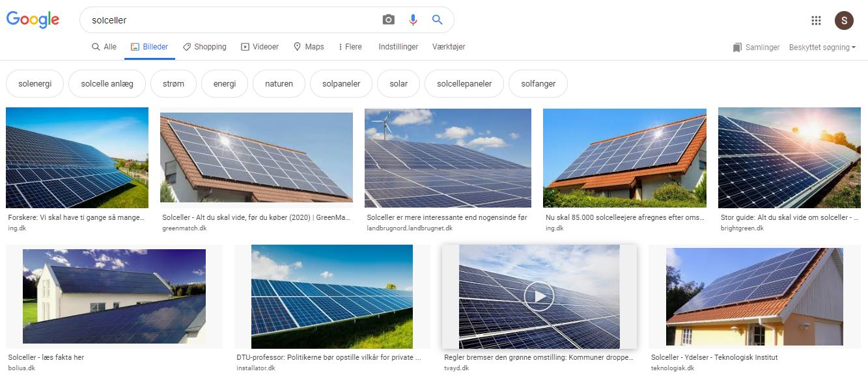Screen dimensions: 868x380
Task: Open the landbrugnord image with wind turbine
Action: pos(448,158)
